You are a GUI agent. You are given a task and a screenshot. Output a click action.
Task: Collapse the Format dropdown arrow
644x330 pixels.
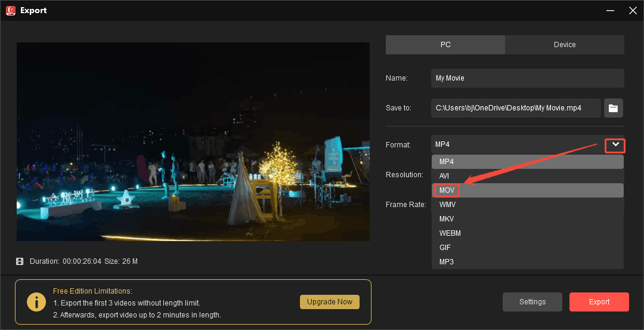coord(615,146)
